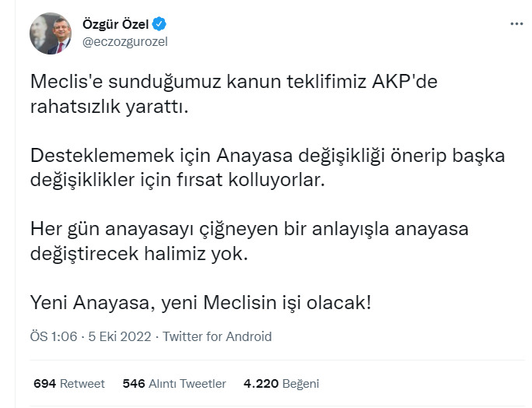
Task: Open the @eczozgurozel handle link
Action: tap(125, 41)
